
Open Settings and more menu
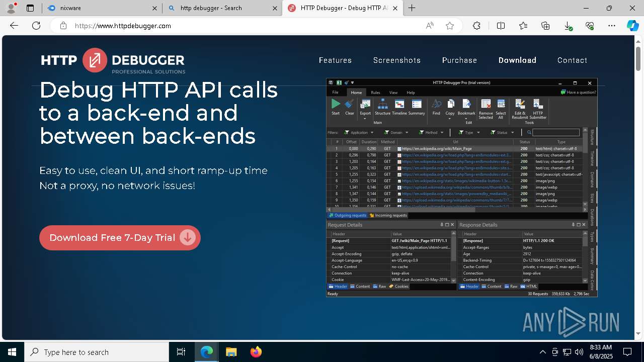point(612,26)
